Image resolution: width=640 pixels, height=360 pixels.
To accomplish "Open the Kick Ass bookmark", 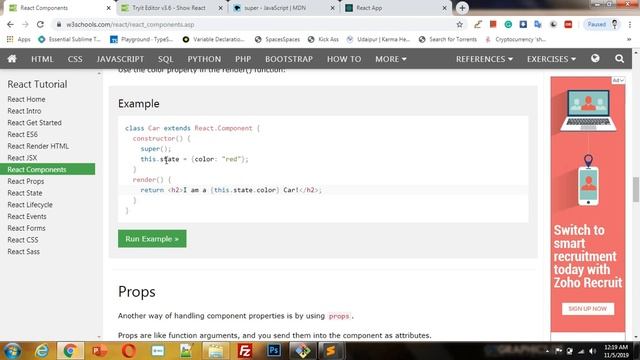I will click(x=323, y=40).
